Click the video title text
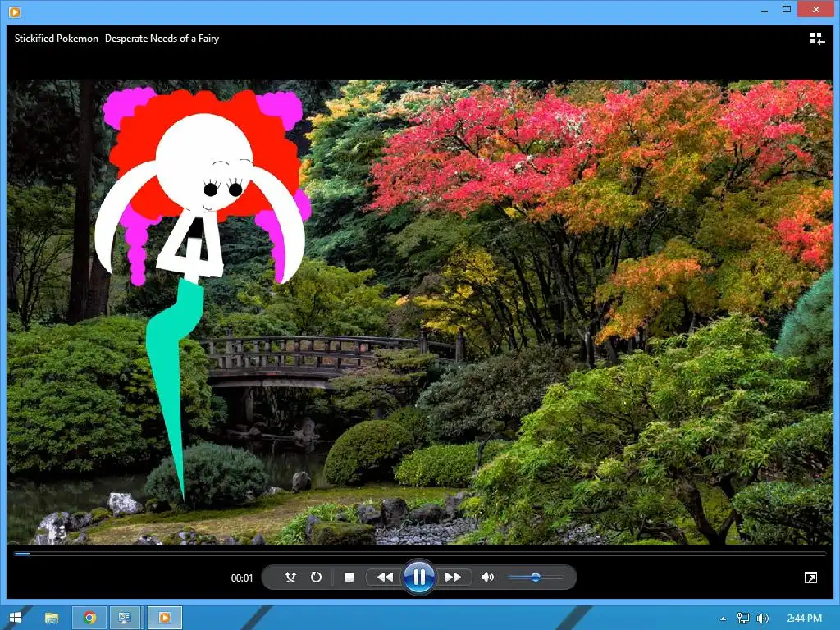The width and height of the screenshot is (840, 630). coord(116,39)
